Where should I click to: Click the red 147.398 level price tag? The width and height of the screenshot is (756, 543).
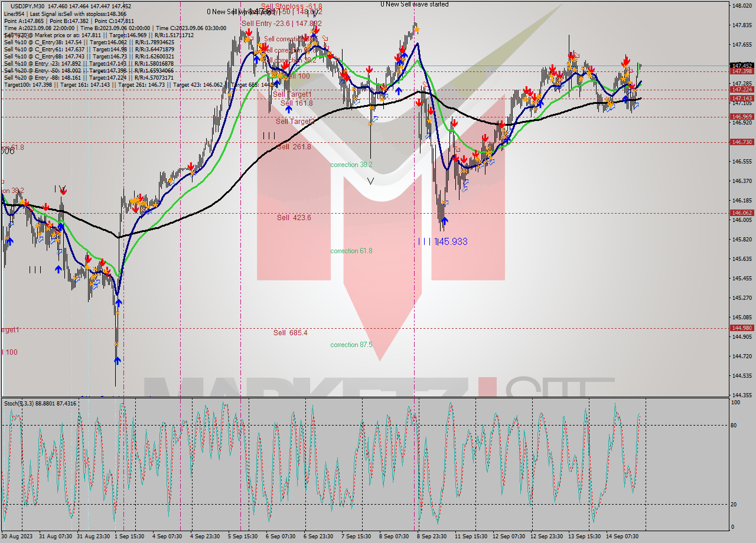click(x=742, y=71)
